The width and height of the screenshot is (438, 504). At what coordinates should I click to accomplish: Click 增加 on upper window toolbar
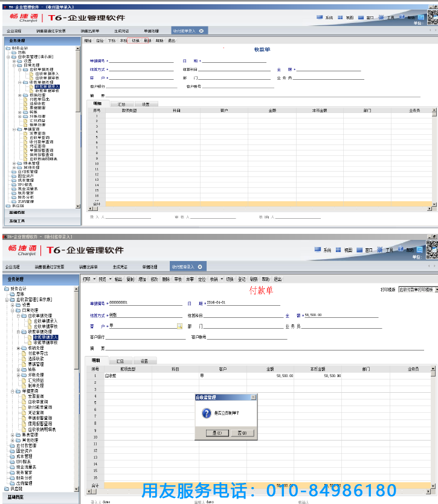tap(88, 40)
